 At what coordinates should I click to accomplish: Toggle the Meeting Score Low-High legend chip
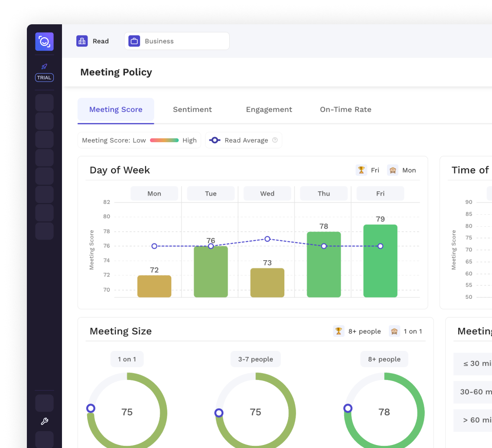[x=139, y=140]
